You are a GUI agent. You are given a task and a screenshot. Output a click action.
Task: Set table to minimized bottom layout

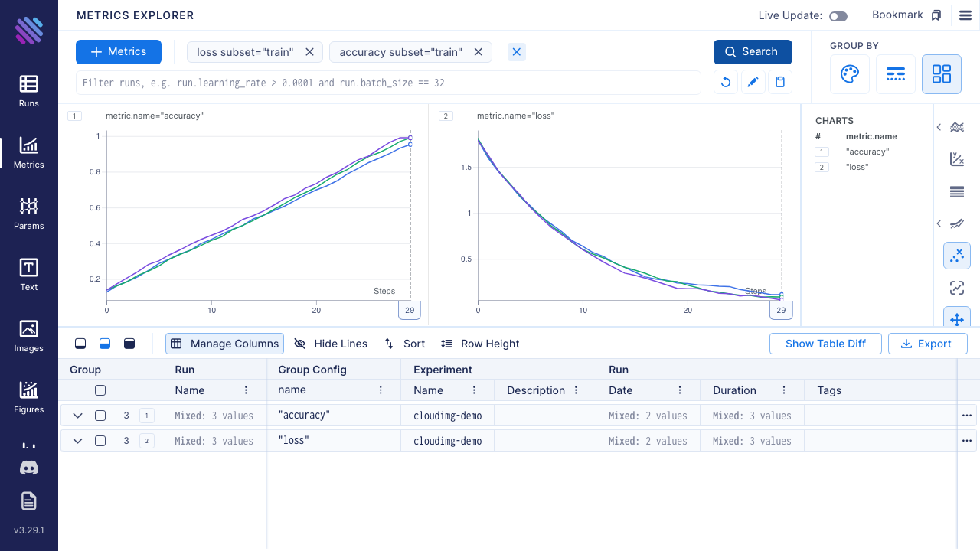point(80,344)
